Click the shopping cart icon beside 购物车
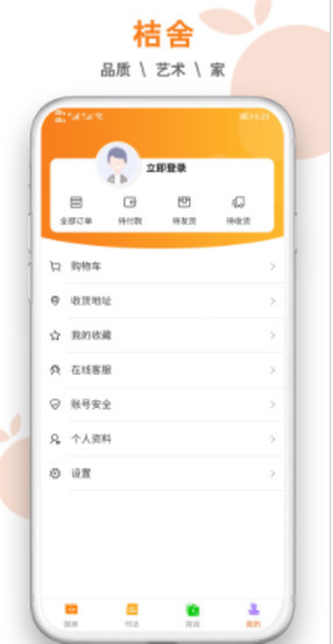333x644 pixels. pyautogui.click(x=55, y=267)
